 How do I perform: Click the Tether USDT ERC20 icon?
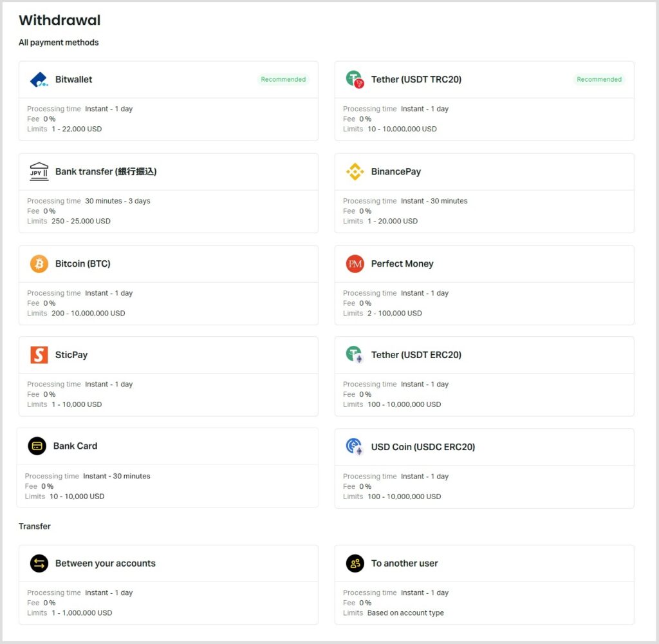(355, 355)
